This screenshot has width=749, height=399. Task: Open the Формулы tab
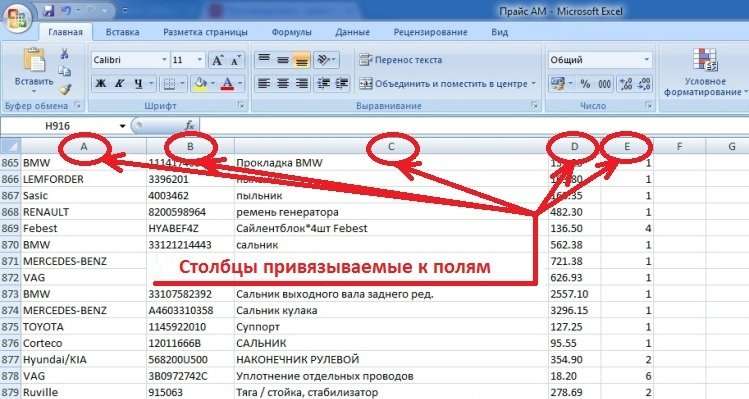click(291, 32)
